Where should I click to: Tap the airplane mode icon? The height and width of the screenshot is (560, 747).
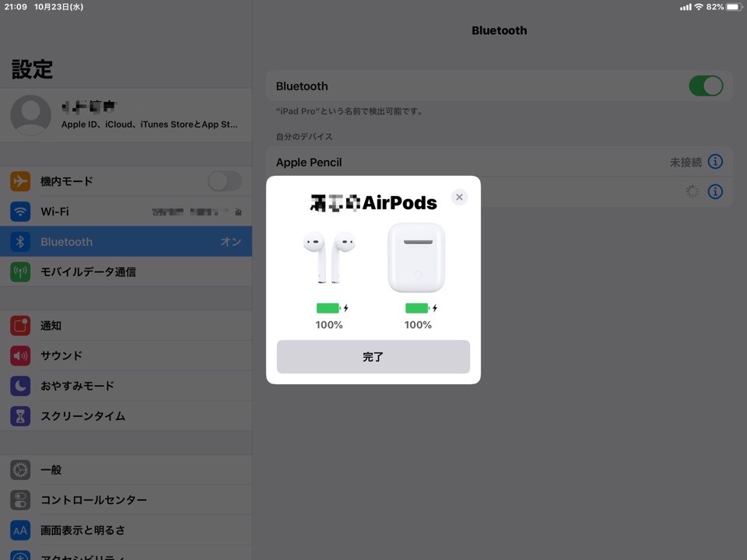click(x=20, y=181)
